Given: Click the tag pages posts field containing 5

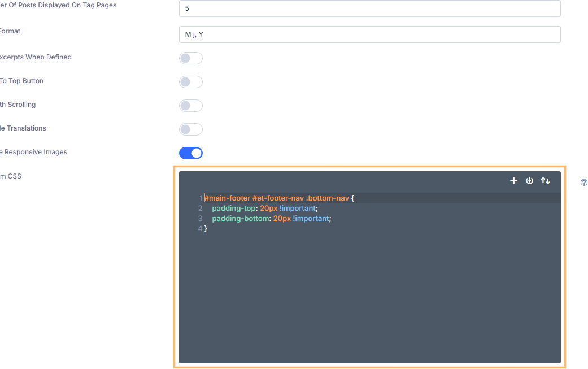Looking at the screenshot, I should [x=370, y=8].
